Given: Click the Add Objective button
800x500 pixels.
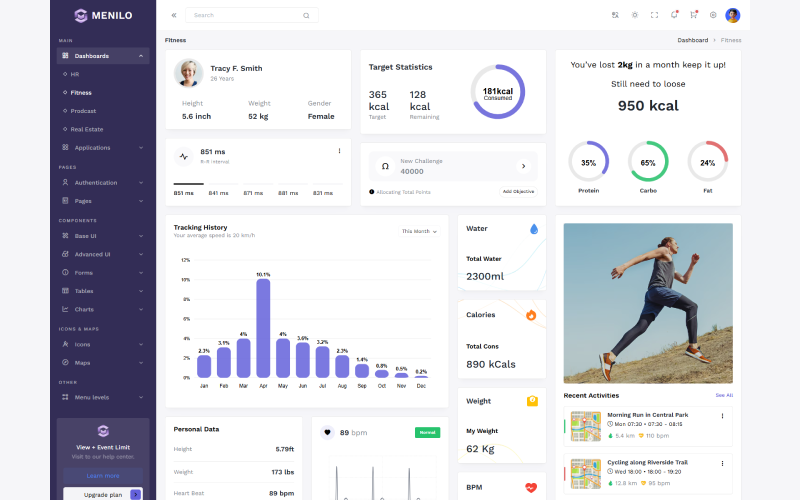Looking at the screenshot, I should click(x=518, y=191).
